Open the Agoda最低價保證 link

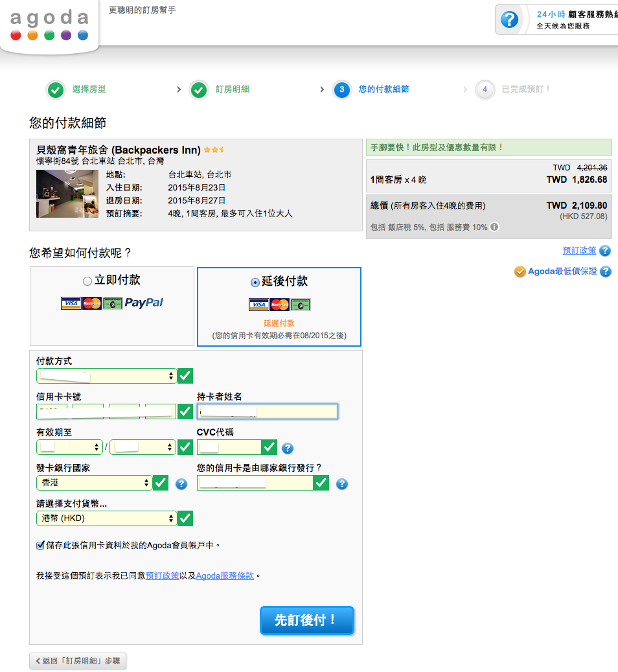click(x=562, y=271)
